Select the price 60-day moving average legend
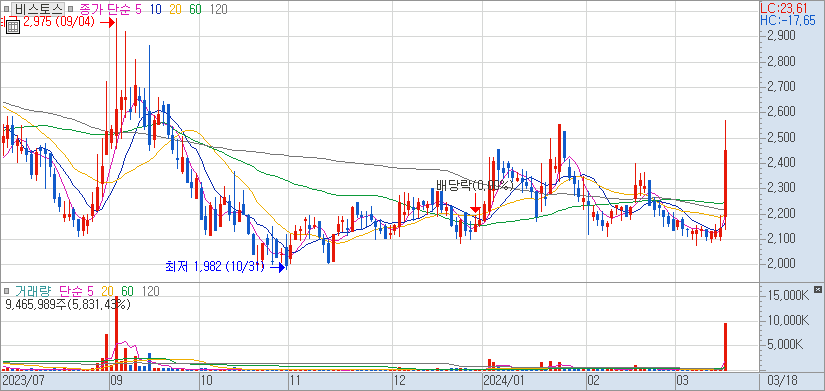The height and width of the screenshot is (391, 825). click(195, 9)
